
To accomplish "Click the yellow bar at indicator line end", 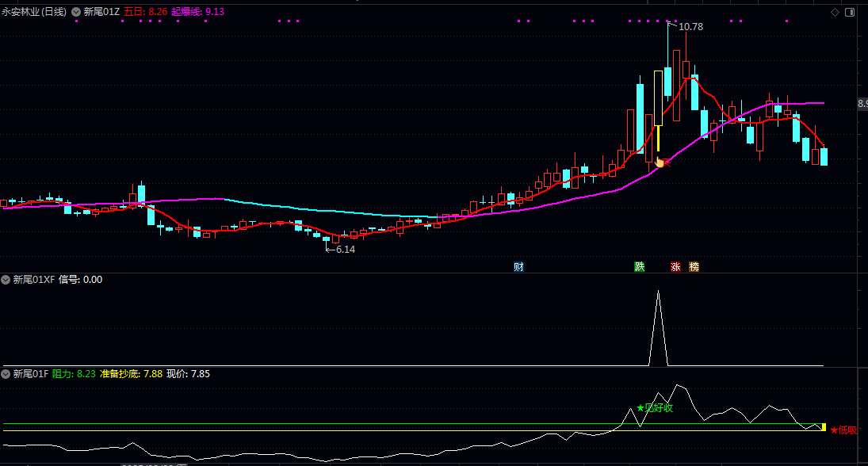I will (824, 427).
